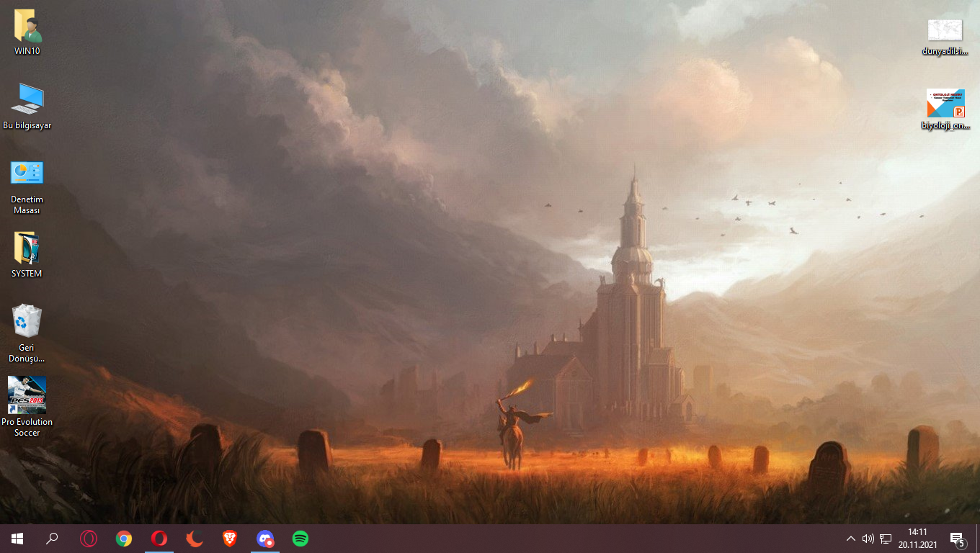
Task: Open the Windows Start menu
Action: coord(17,539)
